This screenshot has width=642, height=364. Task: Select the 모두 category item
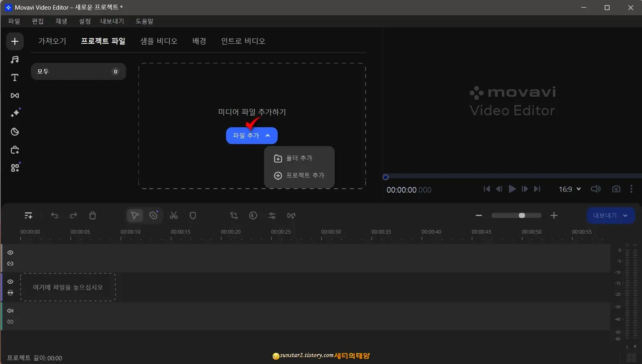(x=78, y=71)
